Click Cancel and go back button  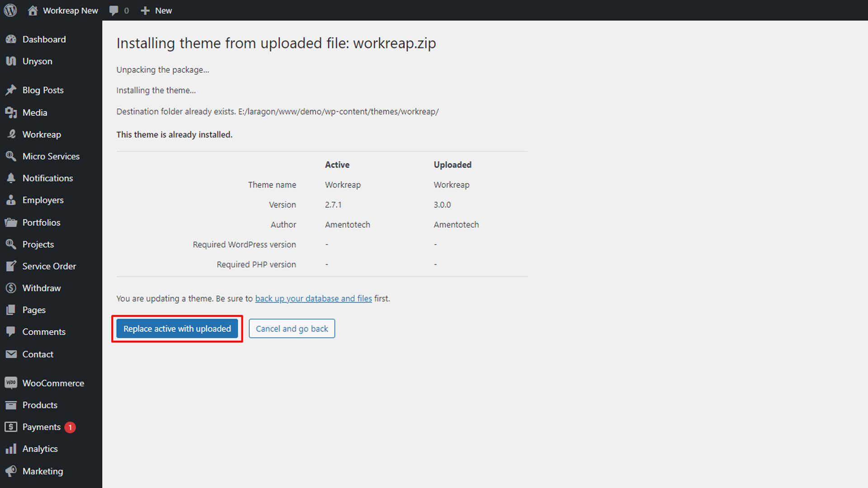[x=292, y=328]
